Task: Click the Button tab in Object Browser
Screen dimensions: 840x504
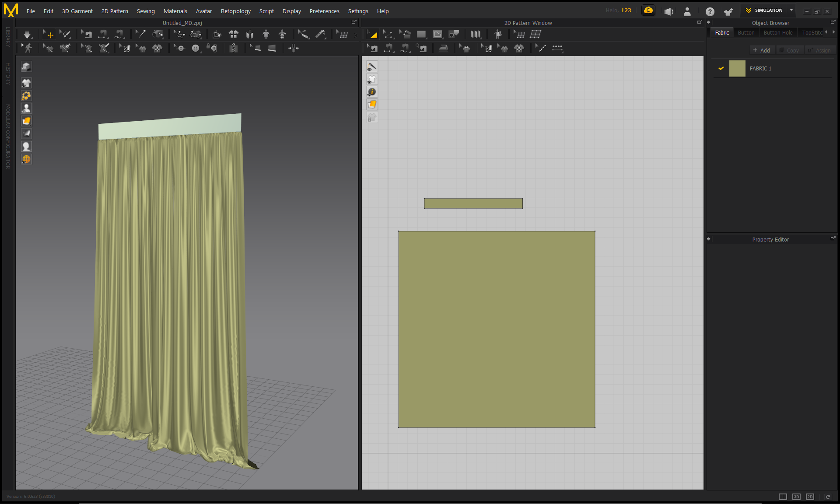Action: tap(746, 32)
